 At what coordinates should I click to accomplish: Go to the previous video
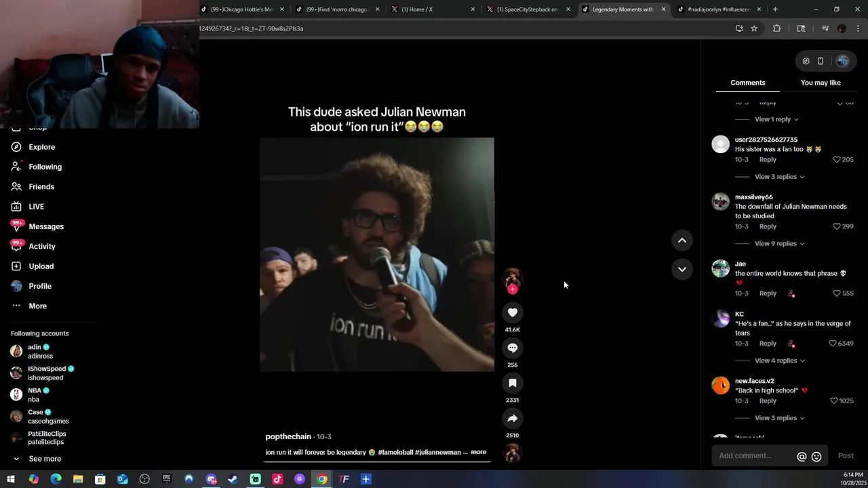[x=682, y=240]
